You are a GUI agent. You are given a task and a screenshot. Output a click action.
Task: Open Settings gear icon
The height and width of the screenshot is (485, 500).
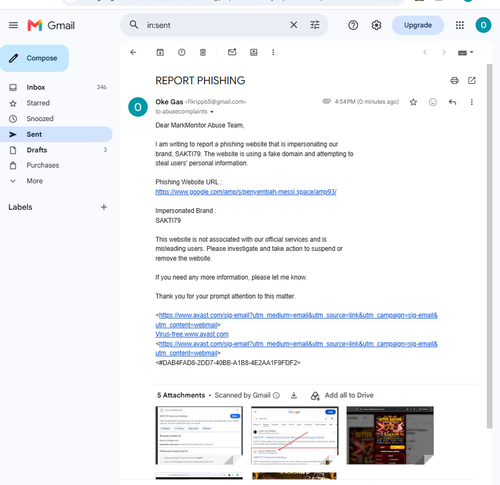coord(376,25)
